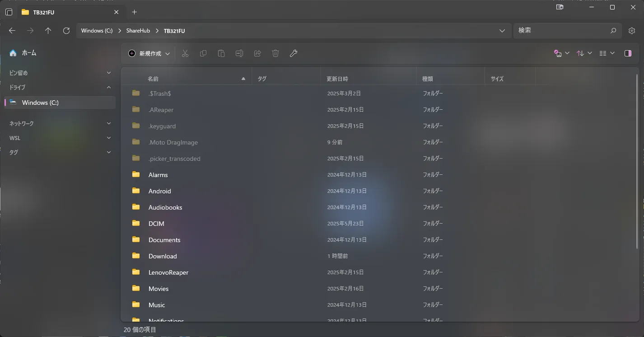Expand the WSL sidebar section

109,138
